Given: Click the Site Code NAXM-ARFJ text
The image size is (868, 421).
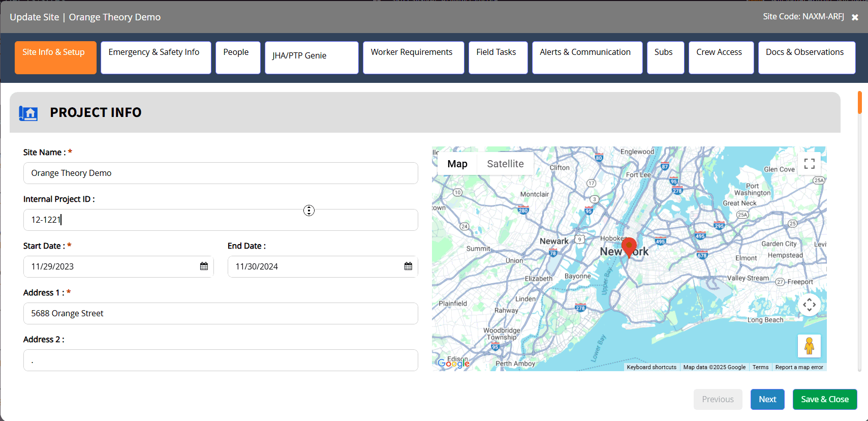Looking at the screenshot, I should click(803, 17).
